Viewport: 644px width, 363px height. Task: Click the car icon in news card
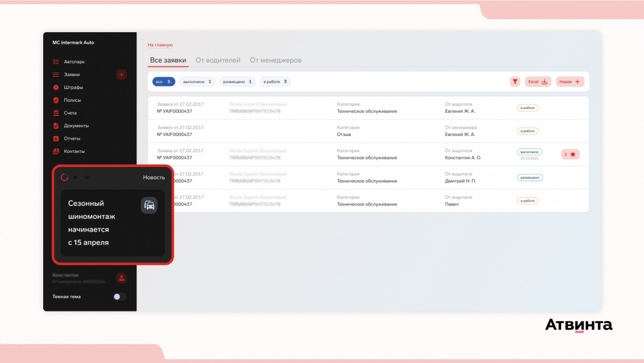(149, 205)
